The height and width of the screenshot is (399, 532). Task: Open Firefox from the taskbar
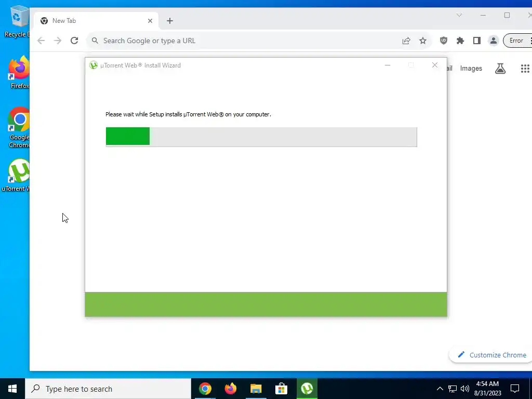click(231, 389)
